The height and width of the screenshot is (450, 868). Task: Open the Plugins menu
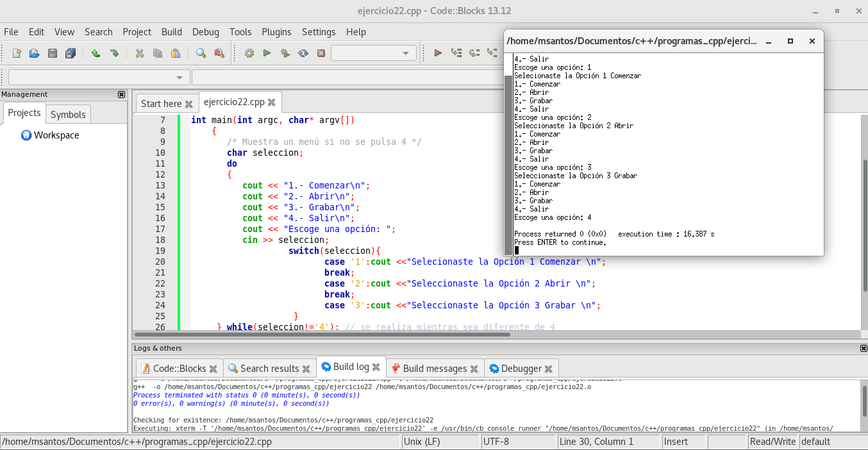coord(276,32)
